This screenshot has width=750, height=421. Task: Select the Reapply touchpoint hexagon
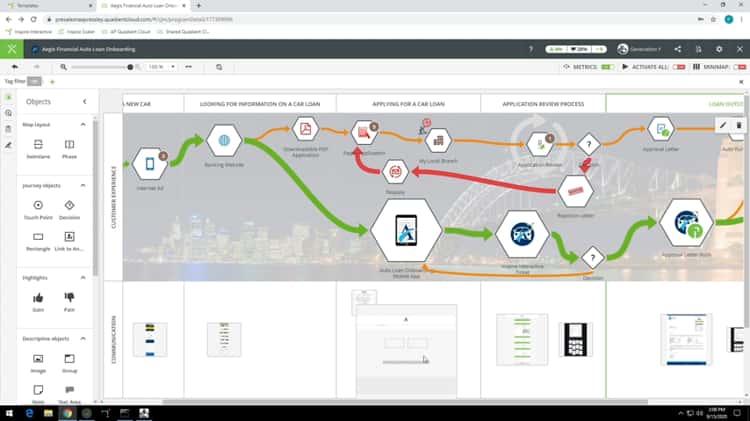[395, 172]
